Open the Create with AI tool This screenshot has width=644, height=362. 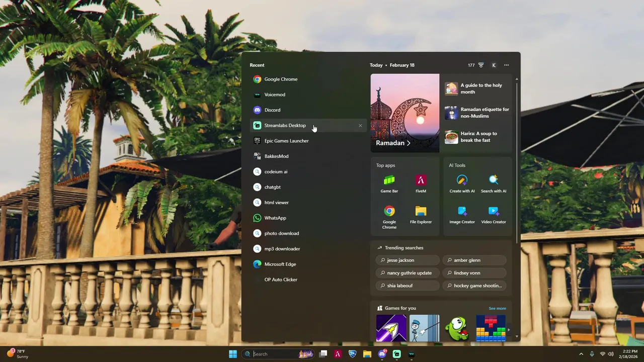462,184
